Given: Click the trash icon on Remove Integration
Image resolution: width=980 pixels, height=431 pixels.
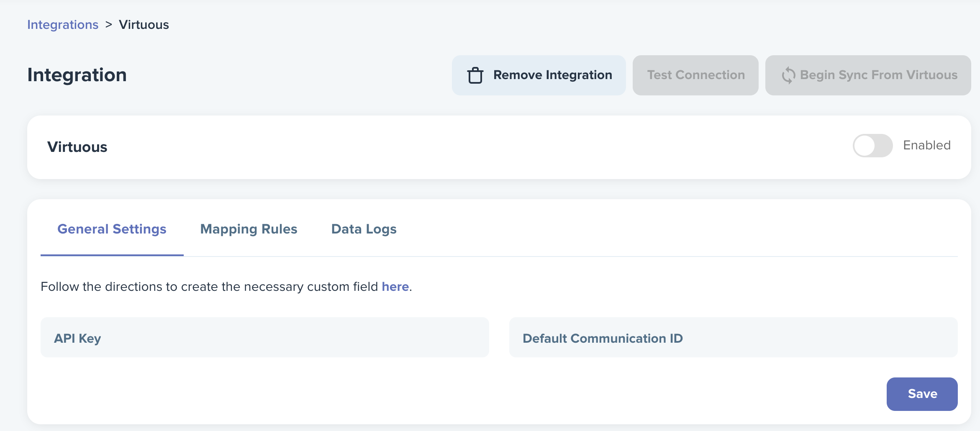Looking at the screenshot, I should pyautogui.click(x=475, y=75).
